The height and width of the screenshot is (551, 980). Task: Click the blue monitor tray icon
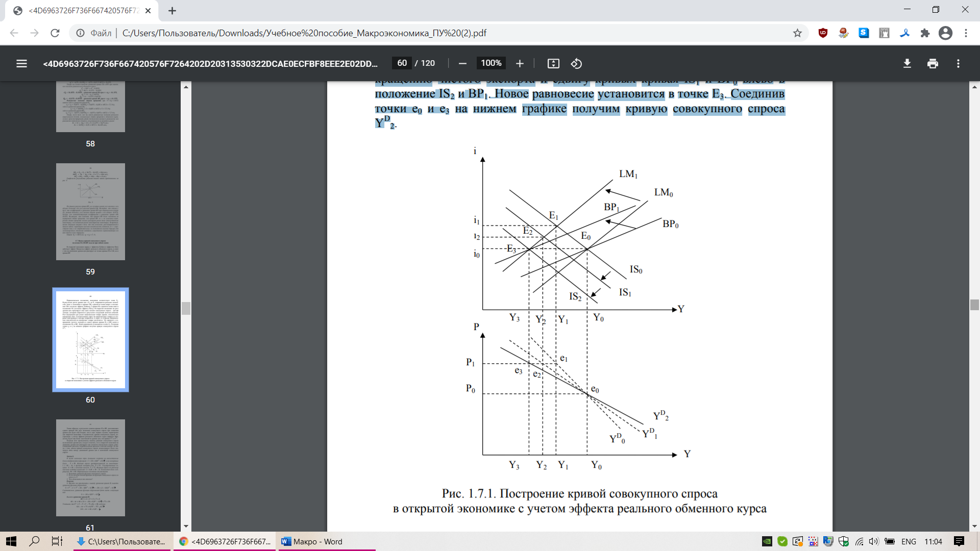[x=828, y=541]
